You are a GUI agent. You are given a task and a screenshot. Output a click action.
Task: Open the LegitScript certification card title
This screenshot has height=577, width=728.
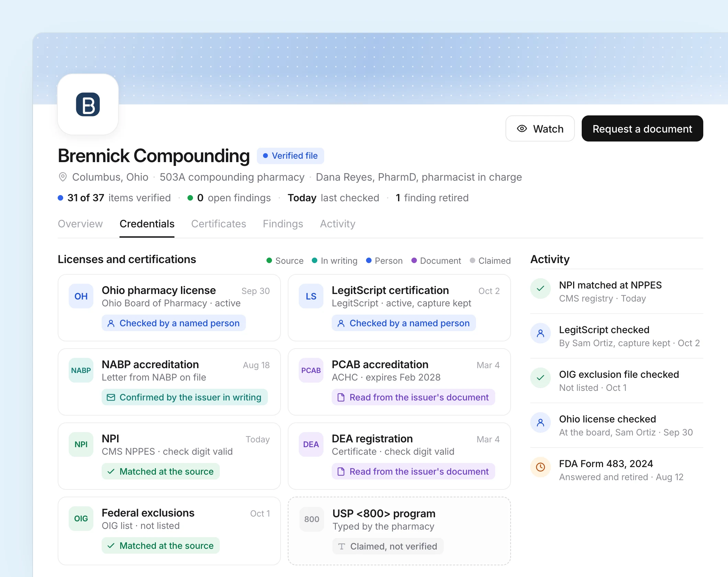pos(390,291)
